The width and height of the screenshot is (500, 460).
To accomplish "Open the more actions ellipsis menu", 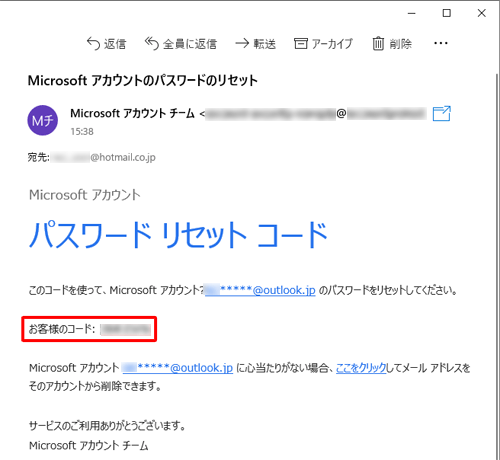I will pyautogui.click(x=441, y=43).
